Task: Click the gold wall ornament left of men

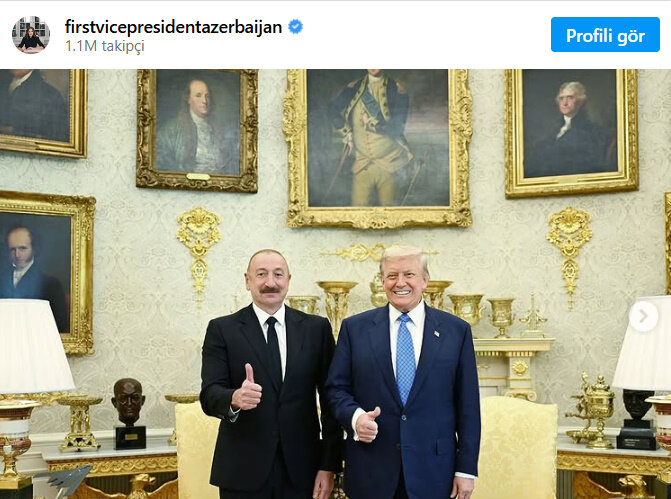Action: [199, 252]
